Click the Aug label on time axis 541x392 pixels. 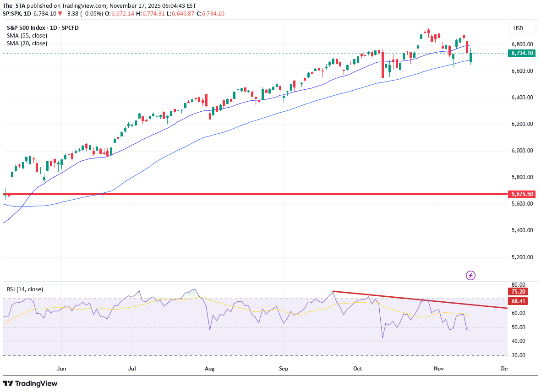pos(209,368)
